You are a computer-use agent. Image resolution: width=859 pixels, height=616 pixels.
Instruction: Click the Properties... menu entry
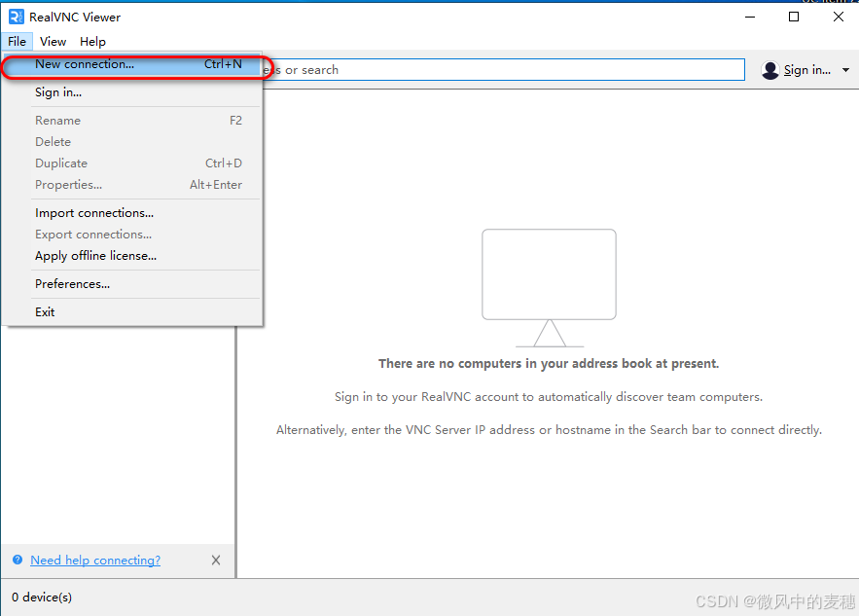click(132, 185)
